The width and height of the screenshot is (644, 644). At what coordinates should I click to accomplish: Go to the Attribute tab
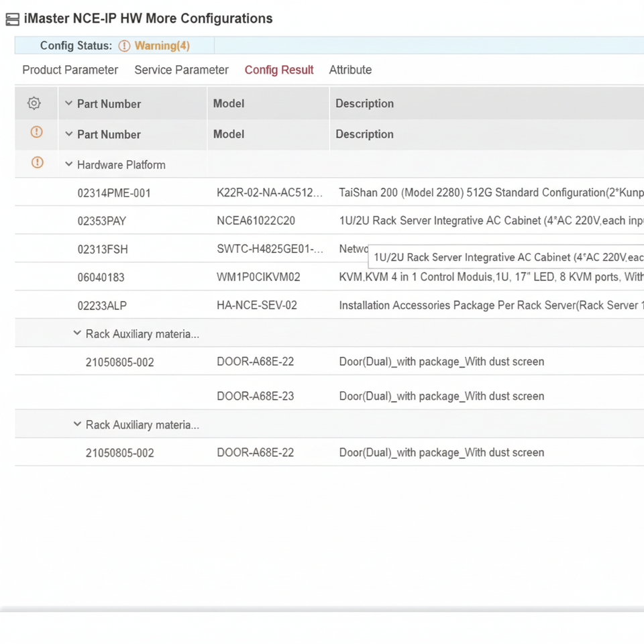click(x=350, y=70)
